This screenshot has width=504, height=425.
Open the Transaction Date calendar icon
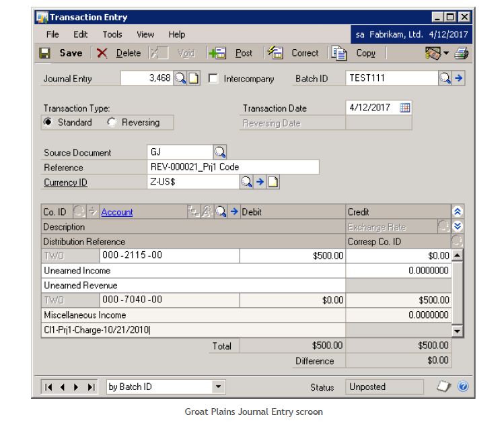coord(404,108)
